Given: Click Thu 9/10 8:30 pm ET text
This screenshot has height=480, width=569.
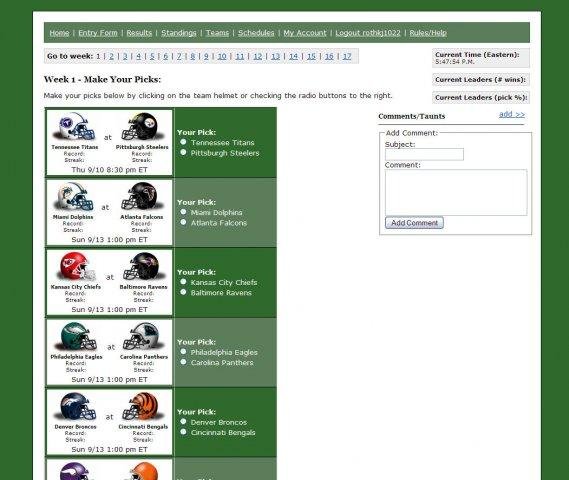Looking at the screenshot, I should click(109, 169).
